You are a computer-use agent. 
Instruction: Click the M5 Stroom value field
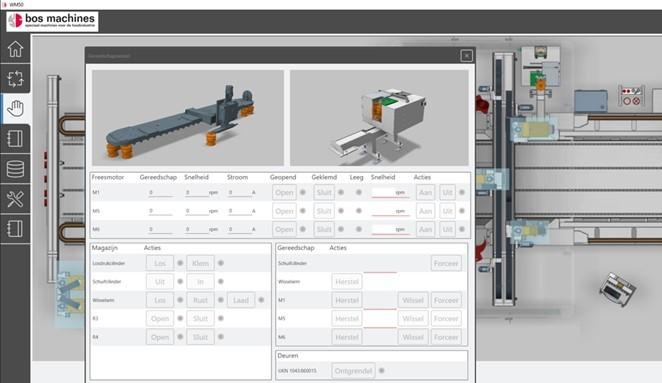tap(240, 211)
